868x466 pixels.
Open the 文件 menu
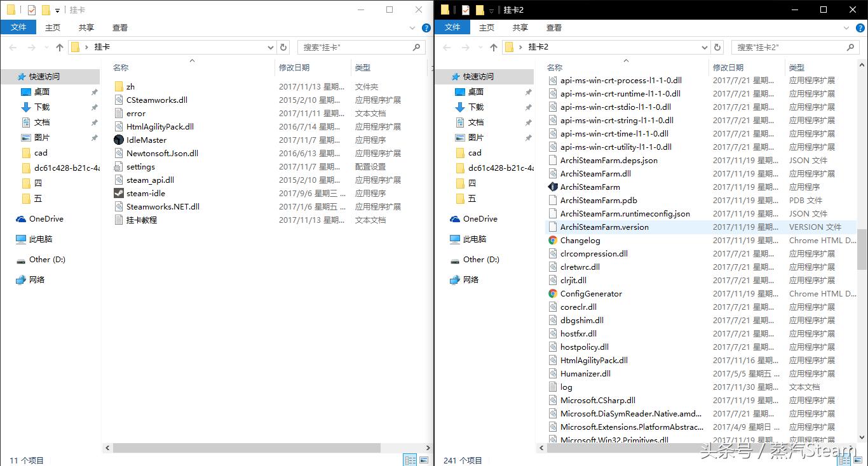click(18, 27)
